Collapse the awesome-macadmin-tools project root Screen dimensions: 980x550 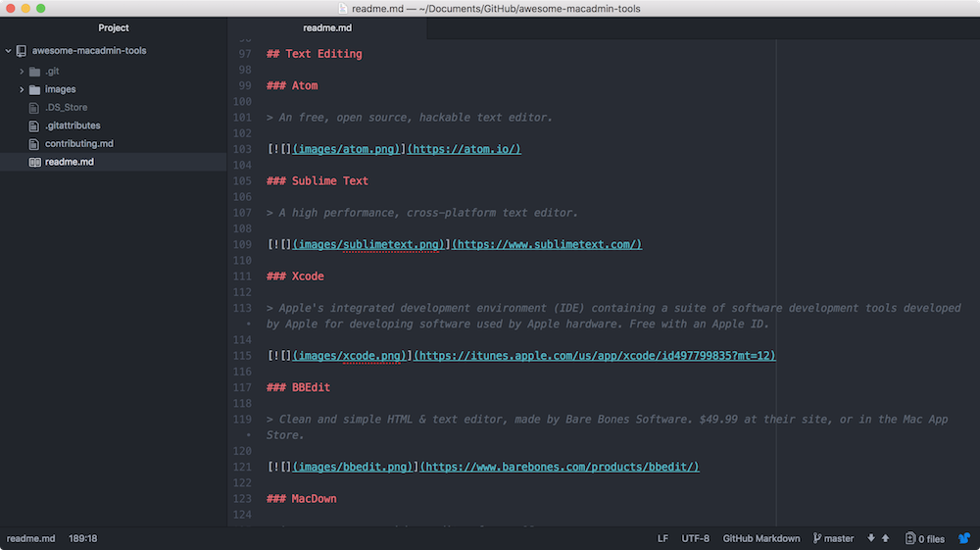tap(9, 51)
